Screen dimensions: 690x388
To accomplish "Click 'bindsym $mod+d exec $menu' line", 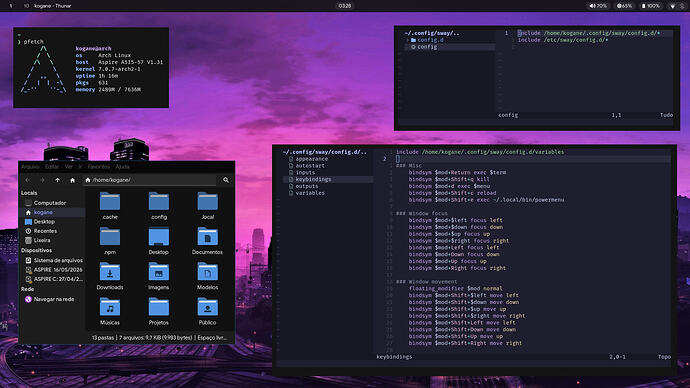I will pyautogui.click(x=449, y=186).
